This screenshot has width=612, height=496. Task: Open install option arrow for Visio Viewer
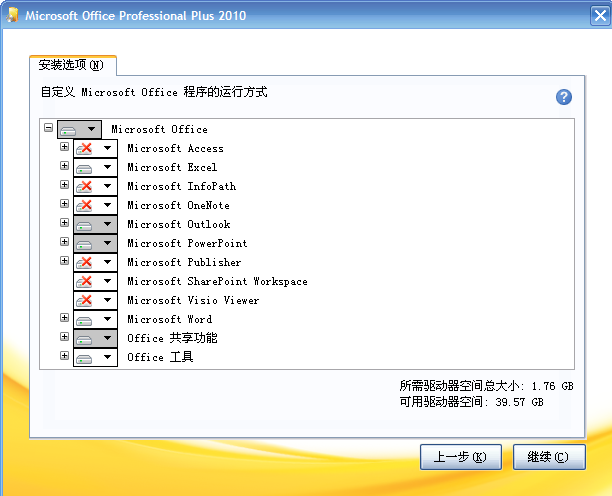[x=107, y=300]
